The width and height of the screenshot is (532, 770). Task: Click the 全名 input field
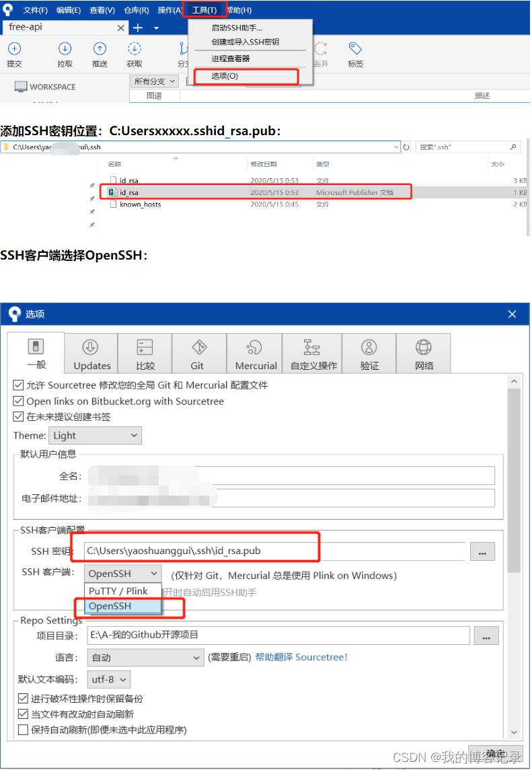point(291,476)
